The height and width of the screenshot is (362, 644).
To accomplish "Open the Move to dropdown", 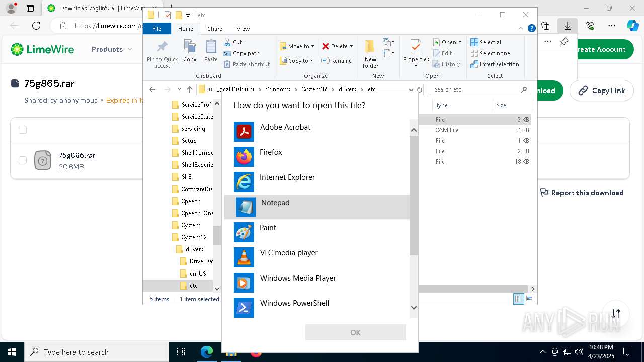I will point(297,46).
